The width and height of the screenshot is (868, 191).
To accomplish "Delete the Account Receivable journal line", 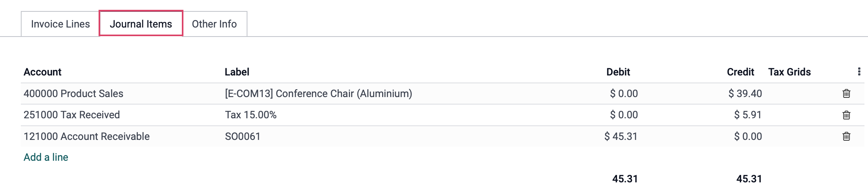I will pos(846,136).
